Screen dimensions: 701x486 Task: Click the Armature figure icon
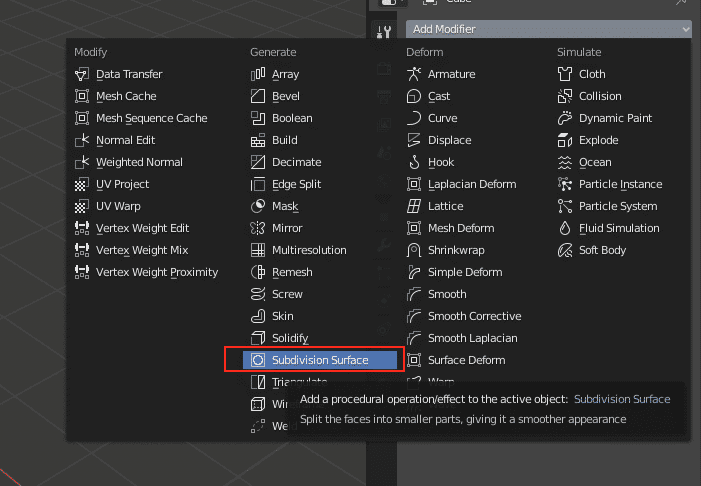coord(414,74)
